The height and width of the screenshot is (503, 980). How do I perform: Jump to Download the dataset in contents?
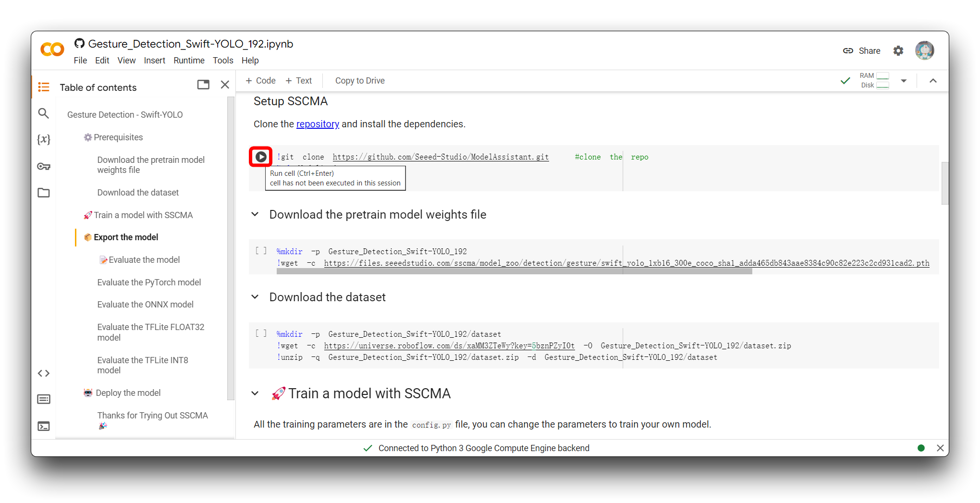pyautogui.click(x=138, y=193)
